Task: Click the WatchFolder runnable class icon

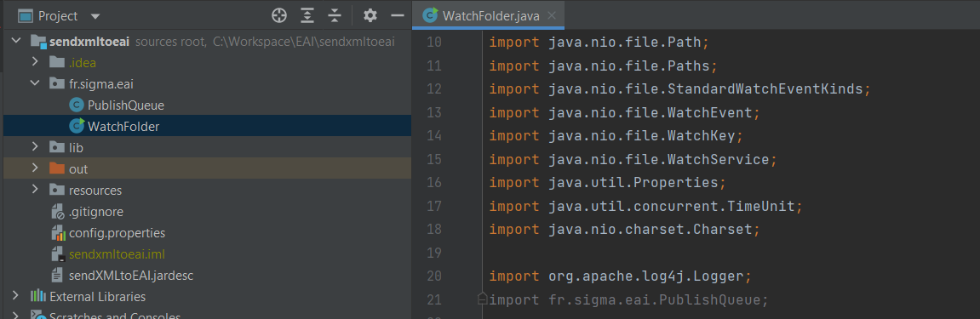Action: coord(77,126)
